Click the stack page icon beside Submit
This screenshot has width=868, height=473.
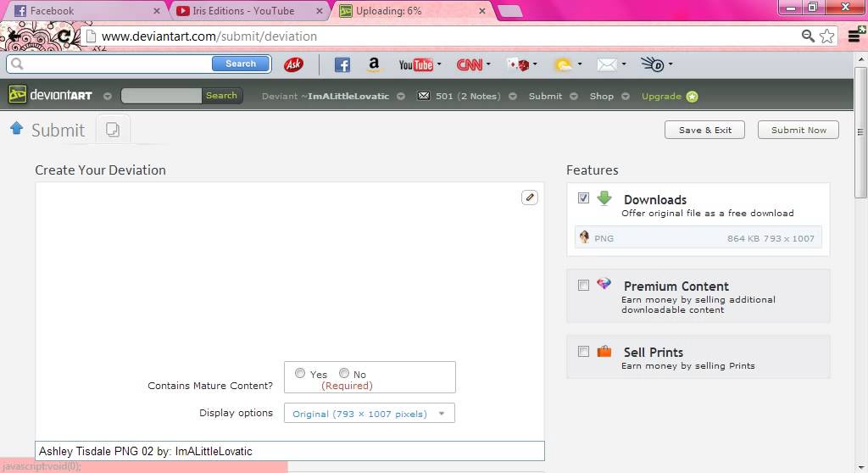point(113,130)
